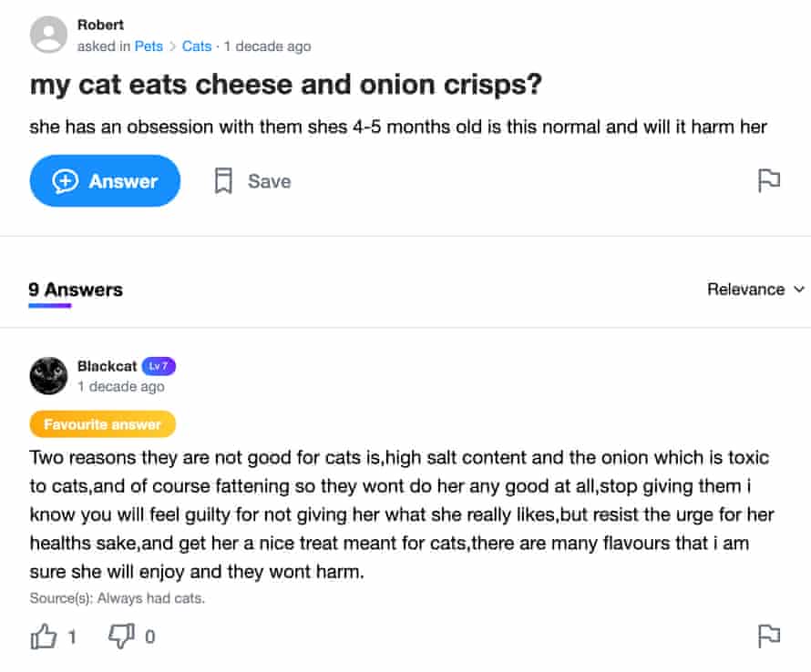Click the plus icon in the Answer button
The width and height of the screenshot is (811, 672).
66,181
